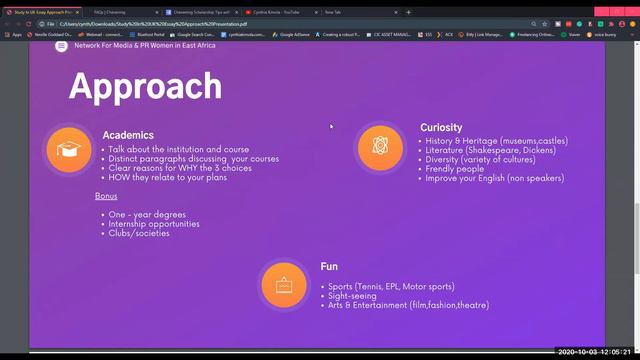Go back one page in browser

[x=7, y=24]
